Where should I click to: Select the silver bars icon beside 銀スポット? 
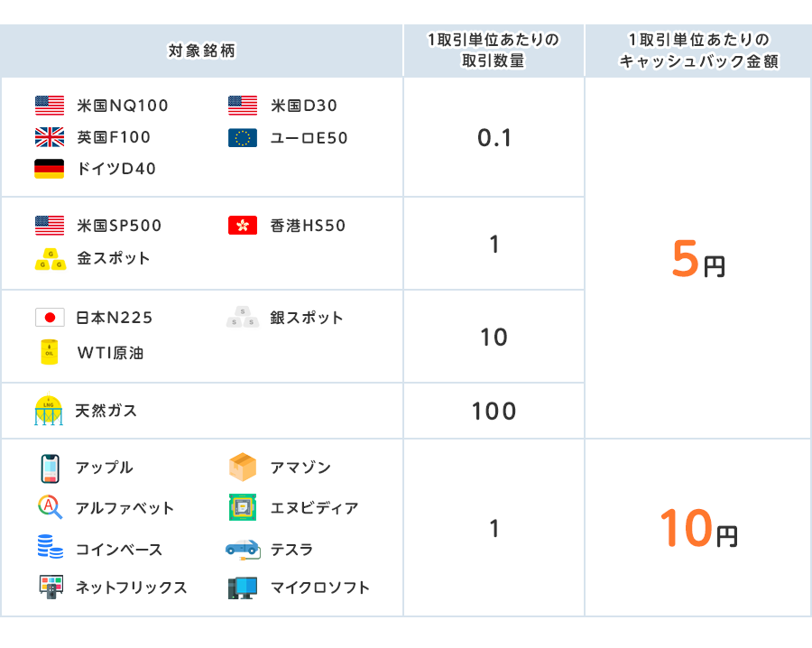point(241,318)
